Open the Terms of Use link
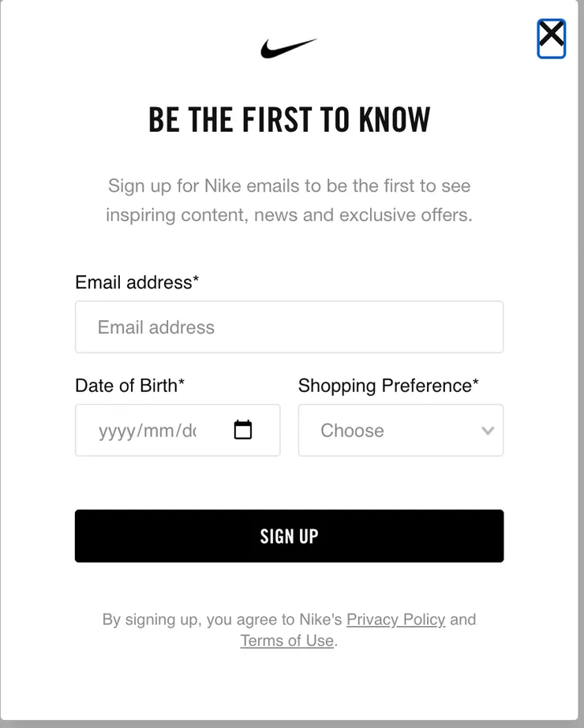 tap(286, 640)
